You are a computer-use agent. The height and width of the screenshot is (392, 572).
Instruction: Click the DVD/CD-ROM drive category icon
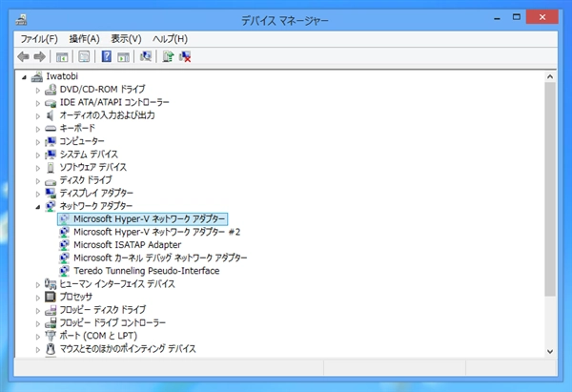coord(51,89)
